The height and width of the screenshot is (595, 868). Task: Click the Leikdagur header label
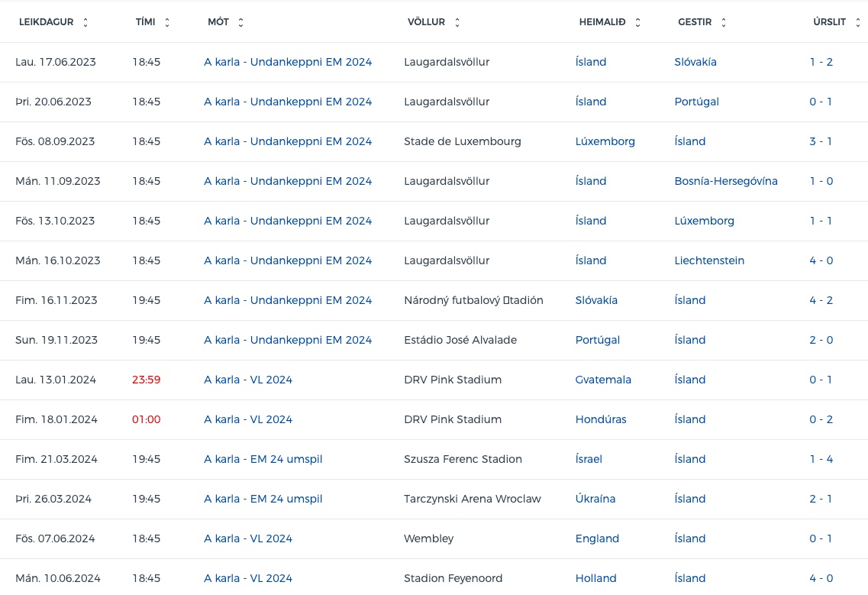46,22
